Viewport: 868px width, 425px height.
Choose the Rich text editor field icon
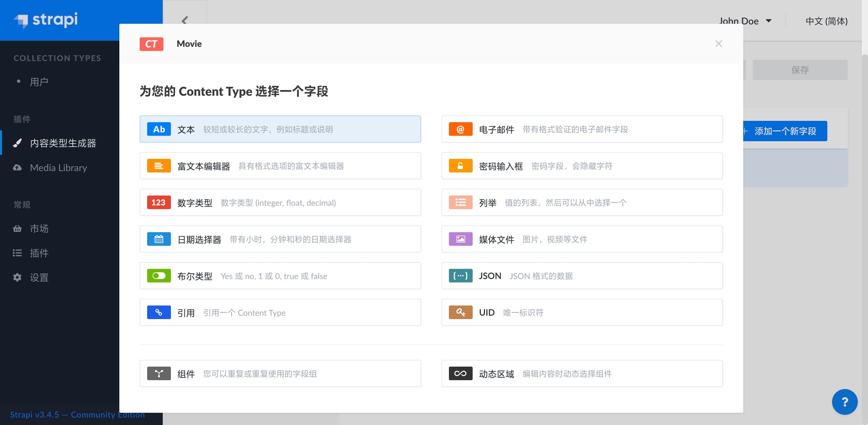pyautogui.click(x=159, y=166)
